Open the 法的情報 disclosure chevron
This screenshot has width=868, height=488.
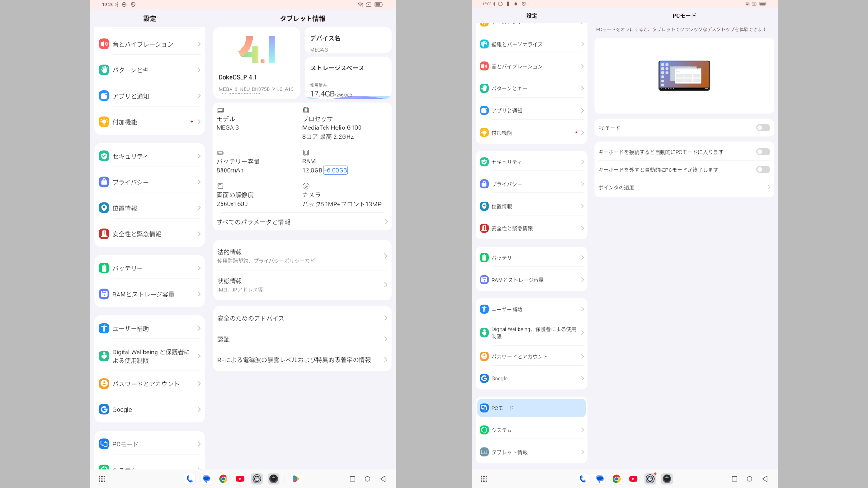tap(385, 256)
